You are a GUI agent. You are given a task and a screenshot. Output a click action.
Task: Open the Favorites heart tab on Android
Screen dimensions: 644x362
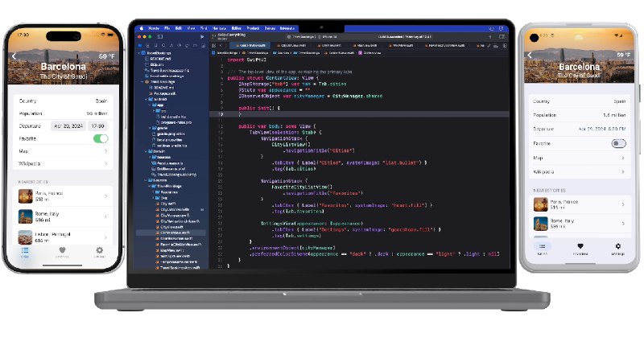coord(580,248)
